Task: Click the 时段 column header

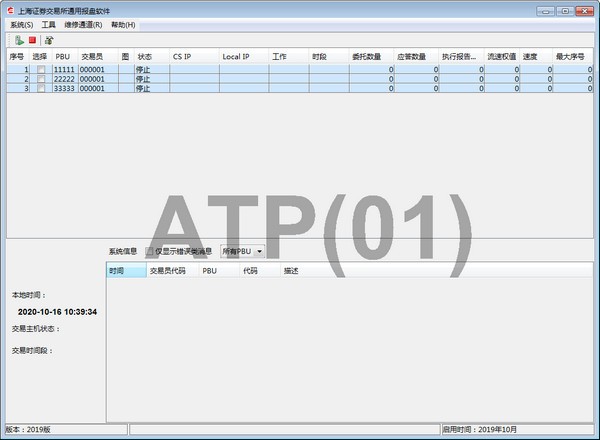Action: [x=329, y=57]
